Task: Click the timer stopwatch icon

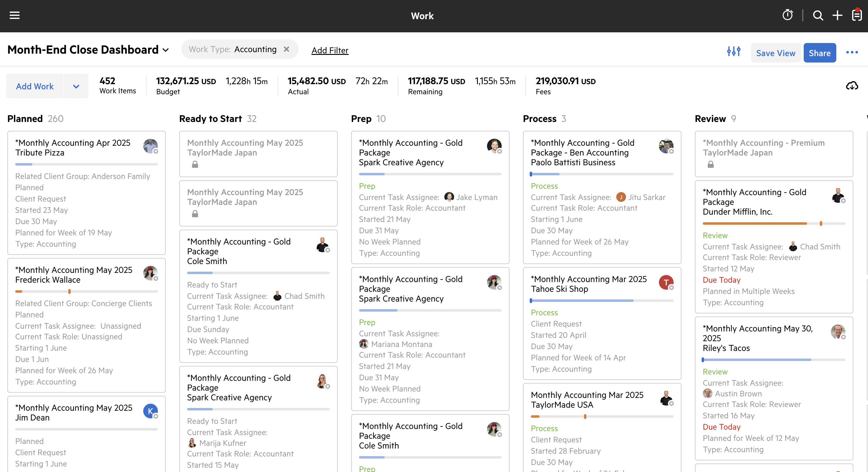Action: pyautogui.click(x=788, y=16)
